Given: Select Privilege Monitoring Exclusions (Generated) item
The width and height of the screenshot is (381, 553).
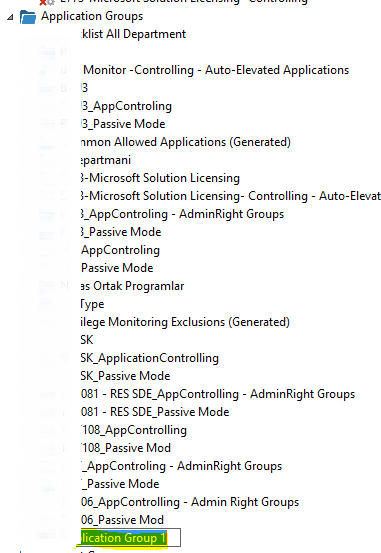Looking at the screenshot, I should 185,322.
